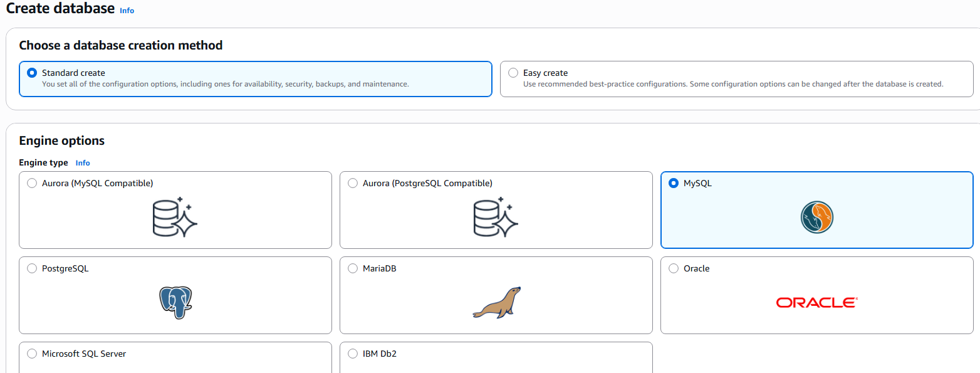Viewport: 980px width, 373px height.
Task: Click the PostgreSQL elephant logo icon
Action: (175, 303)
